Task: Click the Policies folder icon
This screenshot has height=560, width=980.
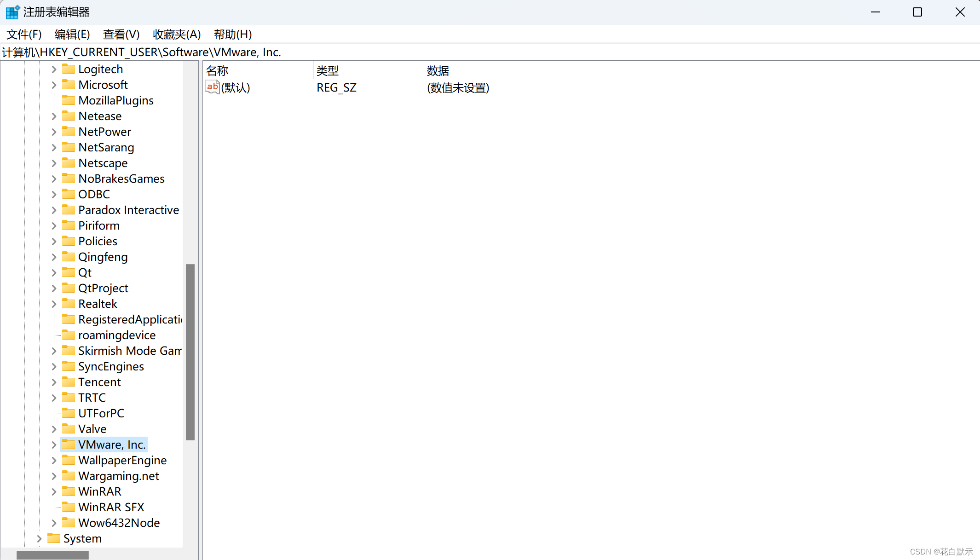Action: (x=68, y=241)
